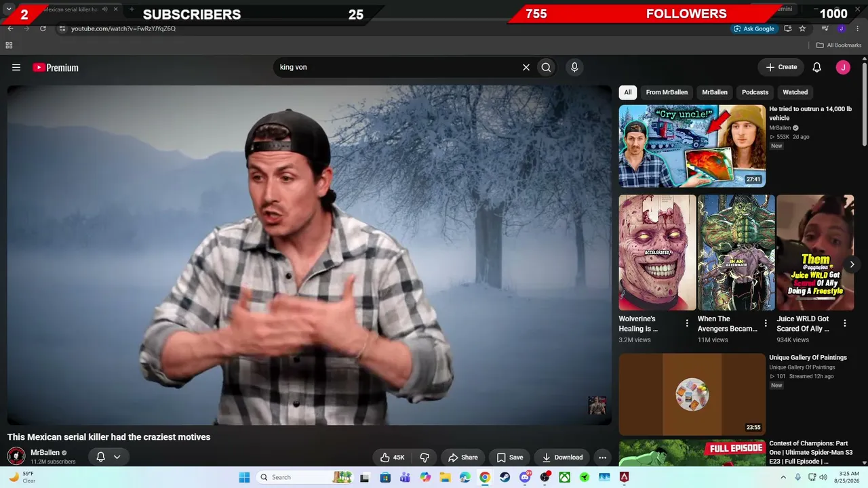The height and width of the screenshot is (488, 868).
Task: Click the Windows taskbar Search box
Action: click(x=304, y=477)
